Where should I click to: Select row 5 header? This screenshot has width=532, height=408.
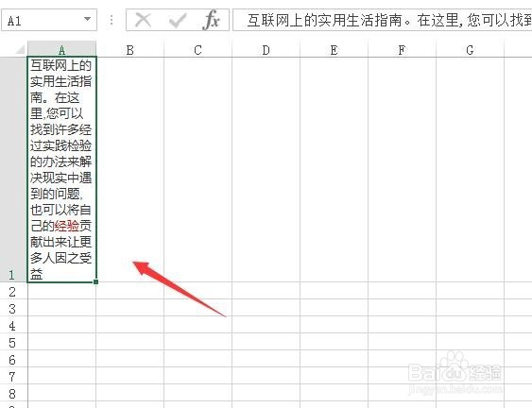coord(13,342)
